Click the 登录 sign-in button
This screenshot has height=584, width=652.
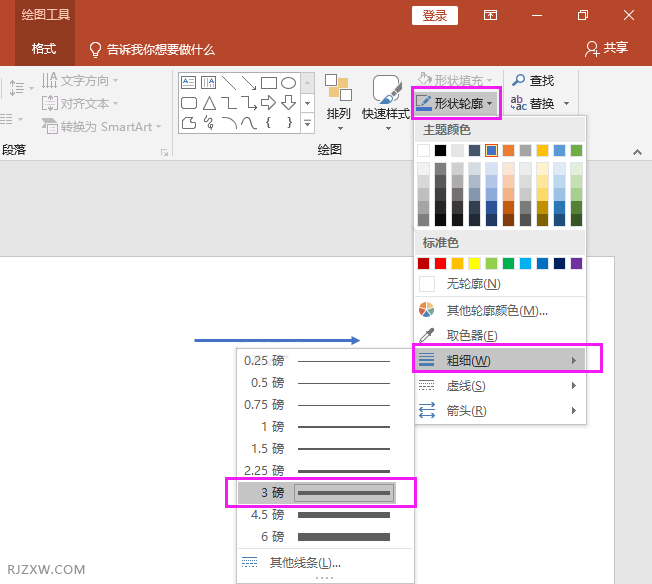pos(435,15)
